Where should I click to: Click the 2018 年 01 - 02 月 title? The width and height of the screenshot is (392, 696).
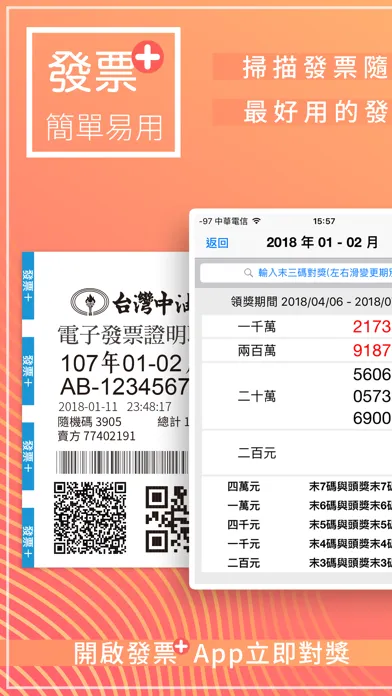[x=322, y=242]
